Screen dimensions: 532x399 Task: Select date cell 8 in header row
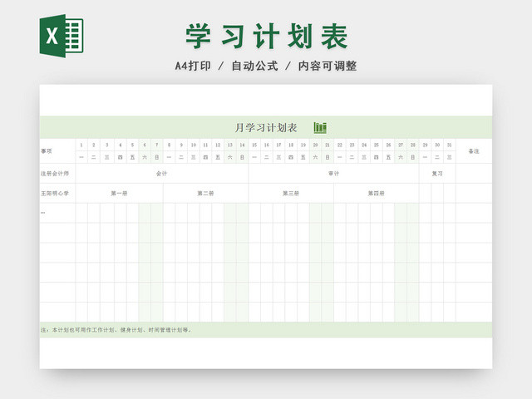pyautogui.click(x=169, y=145)
